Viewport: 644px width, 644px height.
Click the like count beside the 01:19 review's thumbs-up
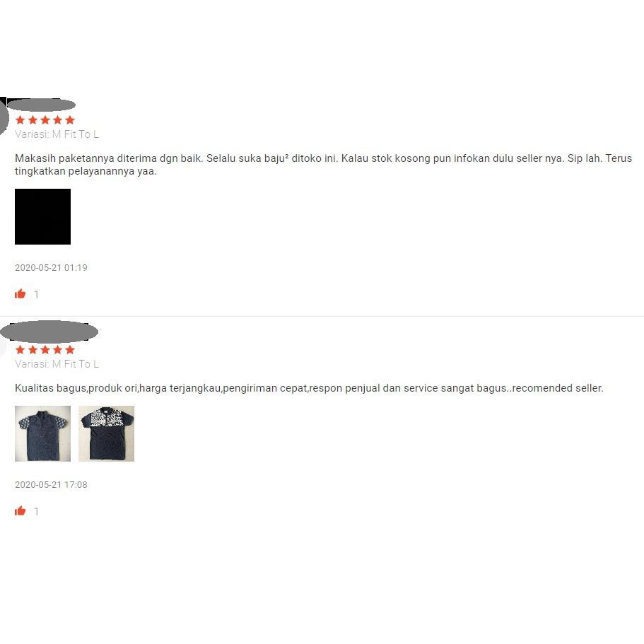37,294
